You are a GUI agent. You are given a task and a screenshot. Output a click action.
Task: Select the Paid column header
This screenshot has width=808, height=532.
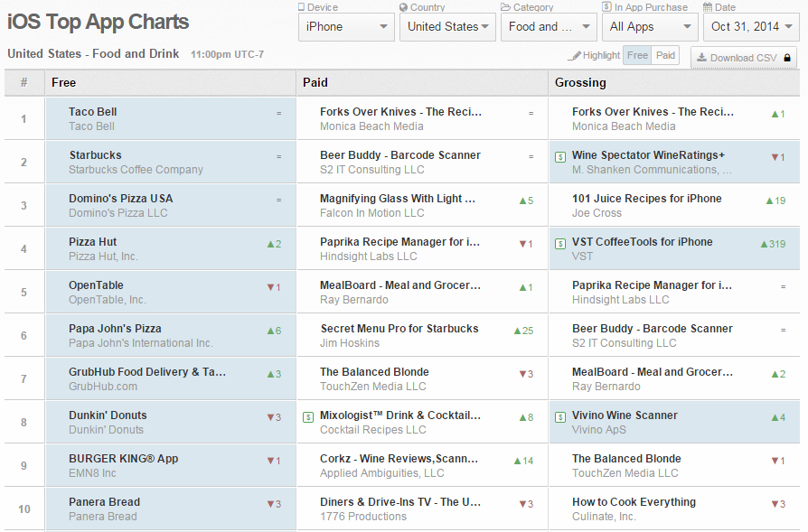[x=315, y=83]
